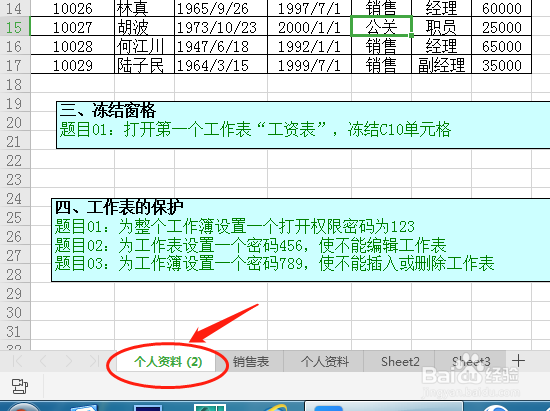Go to previous sheet navigation arrow
The width and height of the screenshot is (550, 411).
43,361
